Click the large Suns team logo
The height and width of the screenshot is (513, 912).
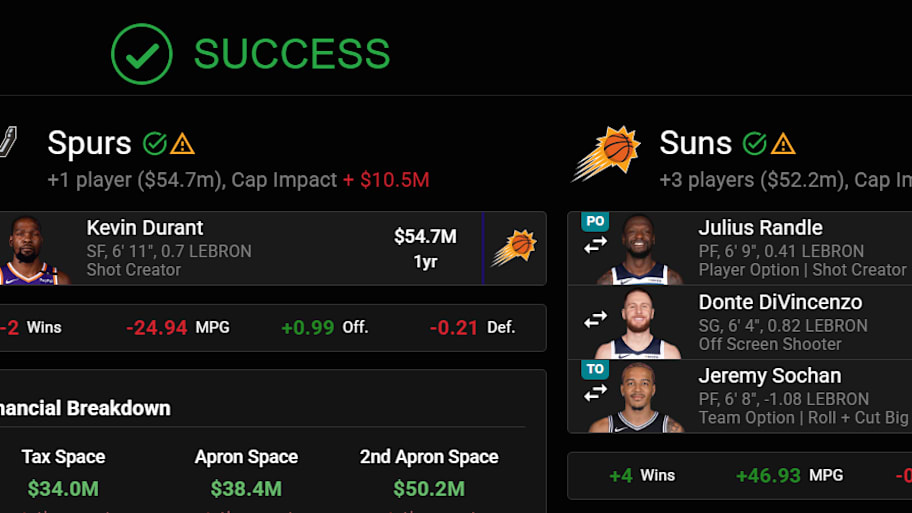[606, 153]
